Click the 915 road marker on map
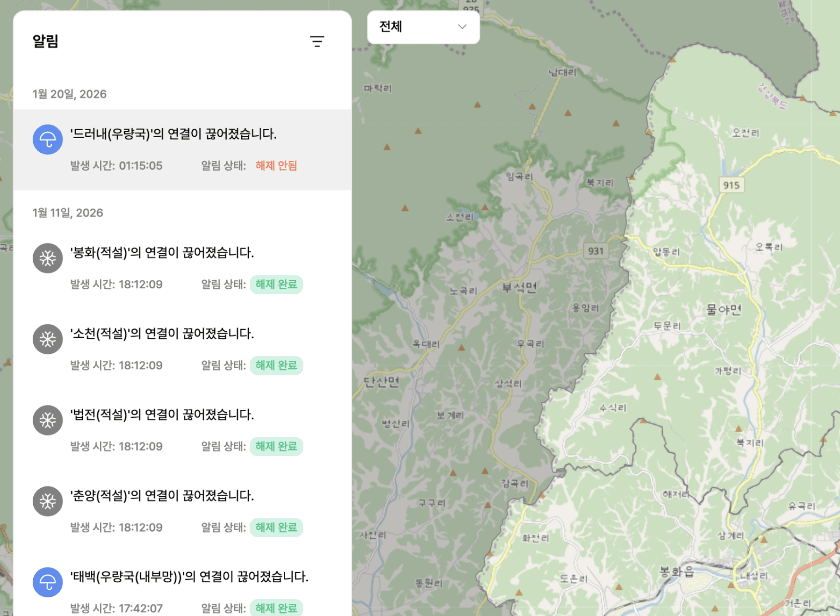Image resolution: width=840 pixels, height=616 pixels. (731, 185)
